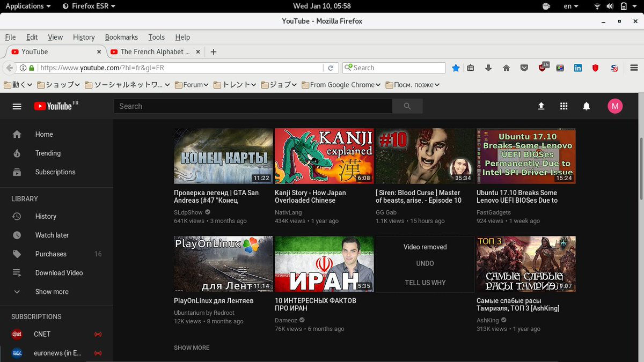Open the YouTube hamburger guide menu
The height and width of the screenshot is (362, 644).
[17, 106]
